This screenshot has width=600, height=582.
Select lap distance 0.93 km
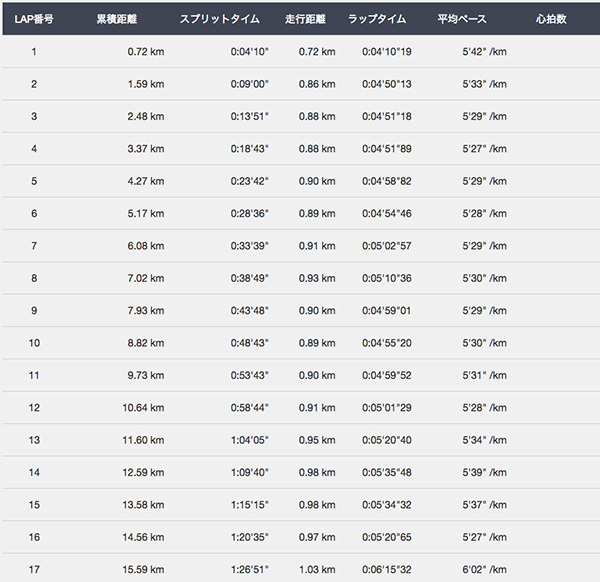click(317, 278)
